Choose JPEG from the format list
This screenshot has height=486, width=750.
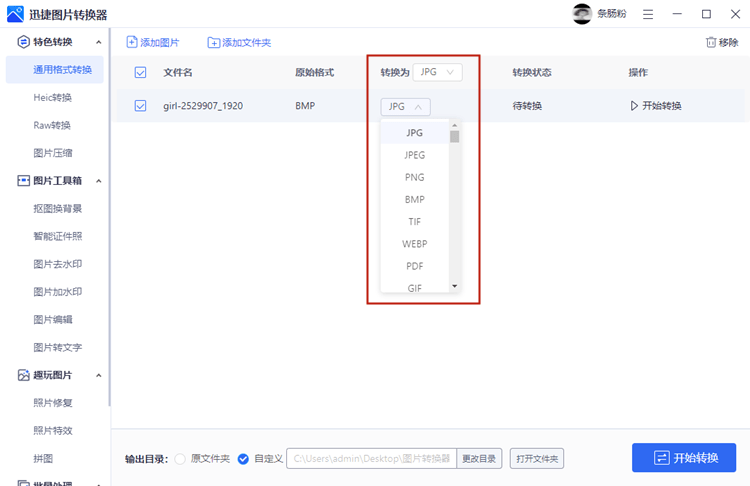[415, 155]
